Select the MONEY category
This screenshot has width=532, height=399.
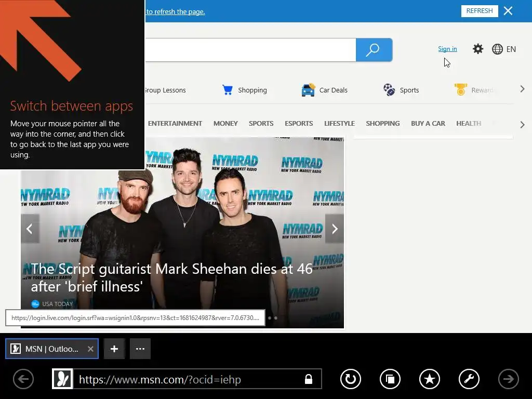[225, 124]
